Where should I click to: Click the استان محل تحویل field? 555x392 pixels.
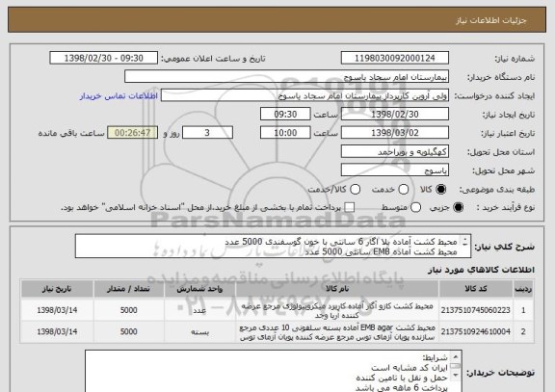coord(395,152)
